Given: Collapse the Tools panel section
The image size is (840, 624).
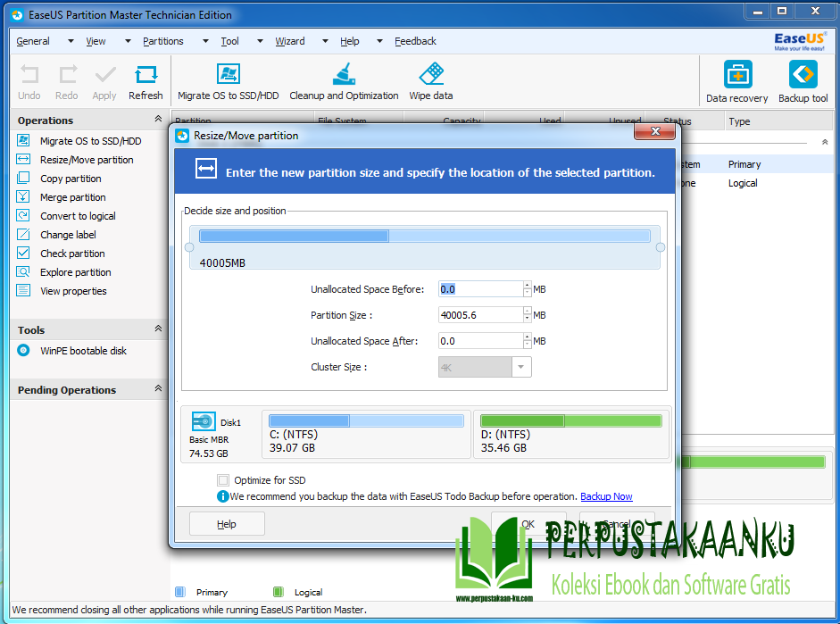Looking at the screenshot, I should tap(158, 329).
